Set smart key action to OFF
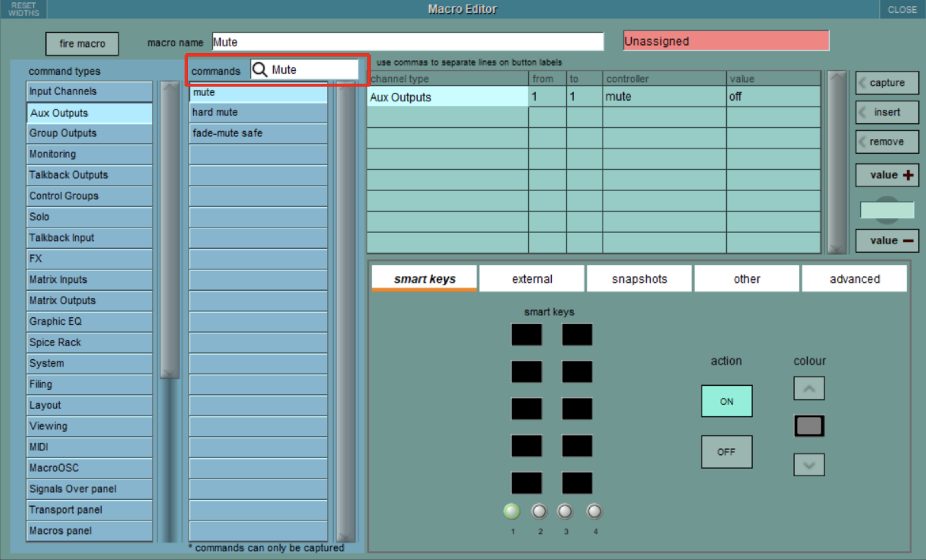 coord(726,452)
